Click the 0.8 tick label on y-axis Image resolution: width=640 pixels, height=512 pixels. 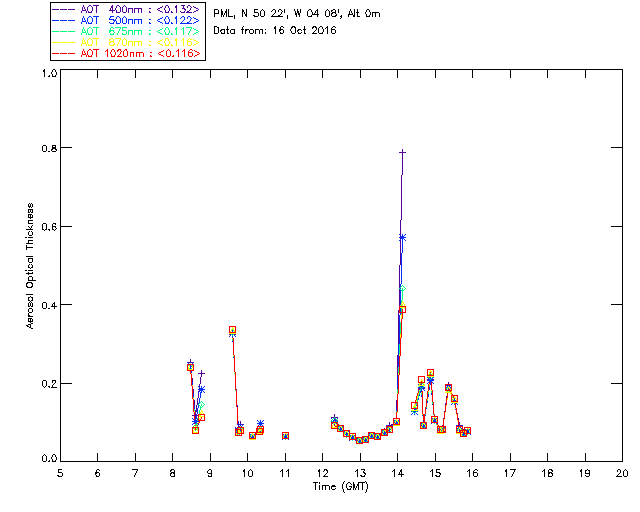pos(49,148)
